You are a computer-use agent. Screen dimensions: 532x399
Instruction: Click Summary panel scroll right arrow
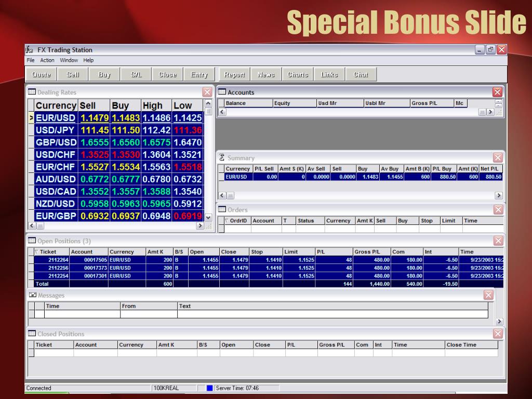pyautogui.click(x=498, y=195)
